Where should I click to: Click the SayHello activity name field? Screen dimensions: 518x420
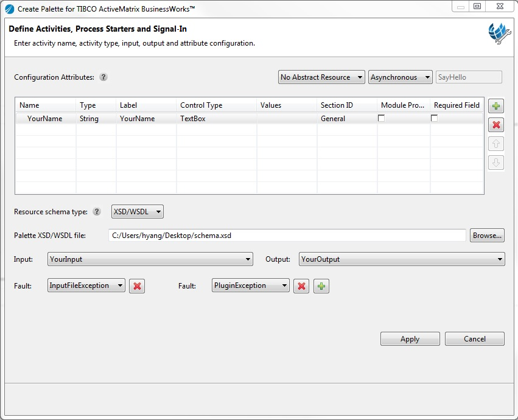pos(469,77)
